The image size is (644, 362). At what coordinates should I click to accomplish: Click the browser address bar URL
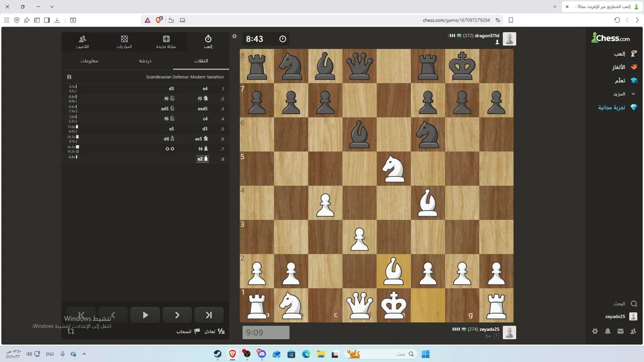point(456,20)
